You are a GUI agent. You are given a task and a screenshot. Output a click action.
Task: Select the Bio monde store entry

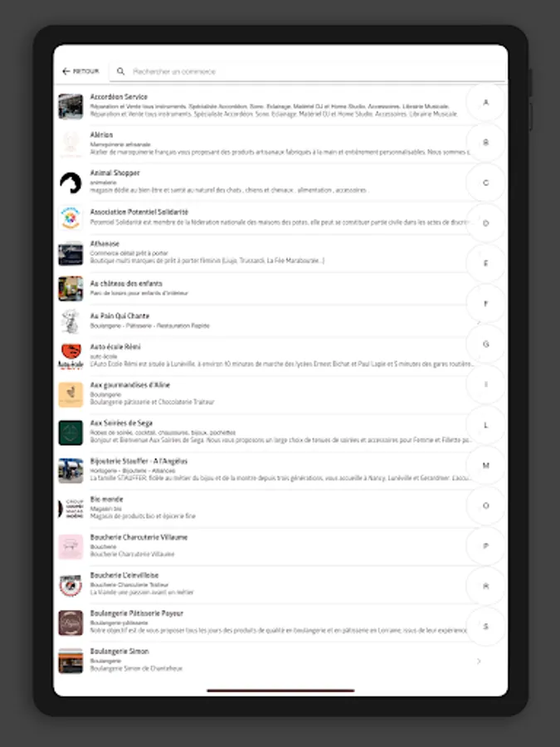(265, 509)
